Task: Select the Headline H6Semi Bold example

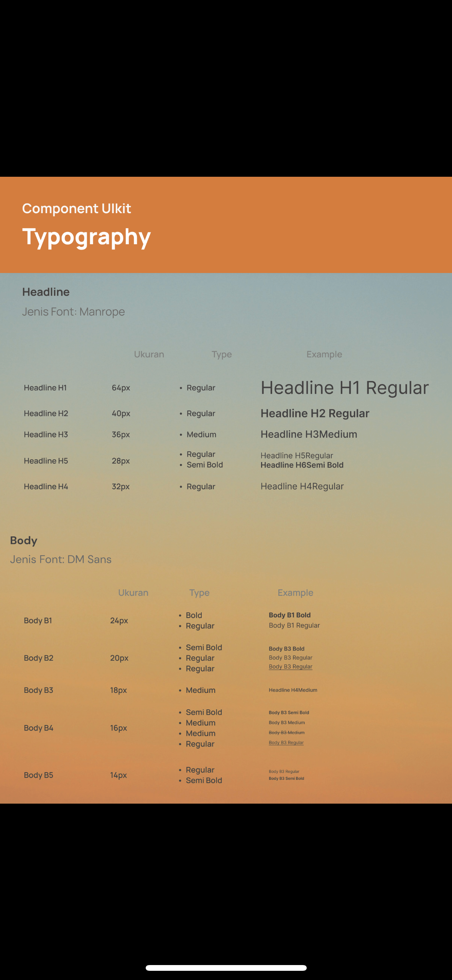Action: [302, 465]
